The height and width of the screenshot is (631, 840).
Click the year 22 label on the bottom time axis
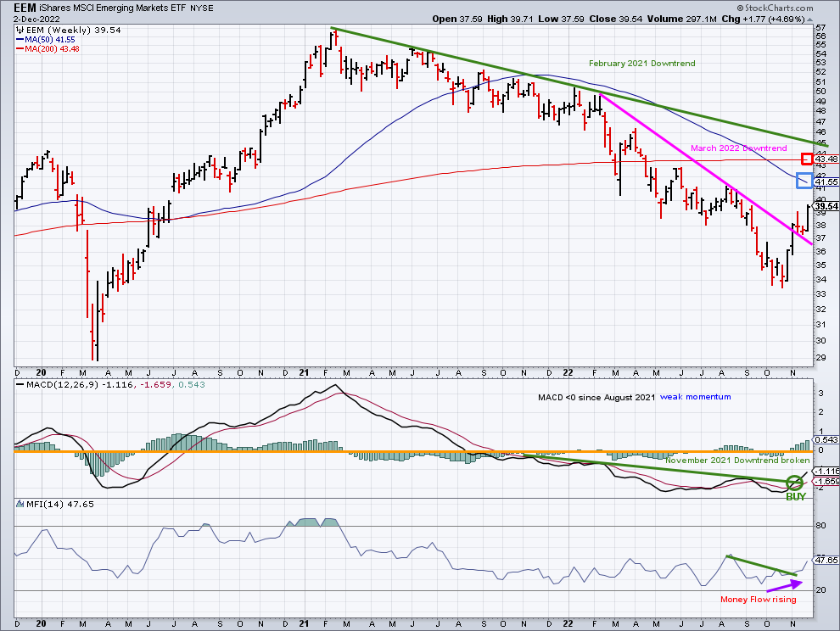click(568, 624)
